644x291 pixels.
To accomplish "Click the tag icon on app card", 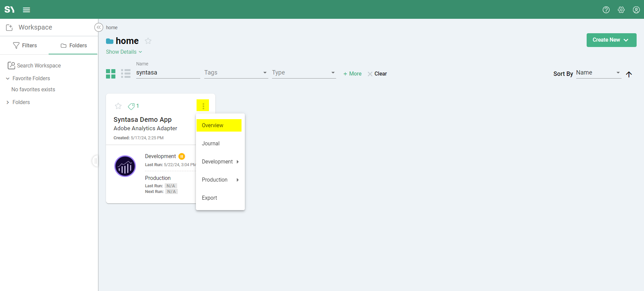I will point(131,106).
